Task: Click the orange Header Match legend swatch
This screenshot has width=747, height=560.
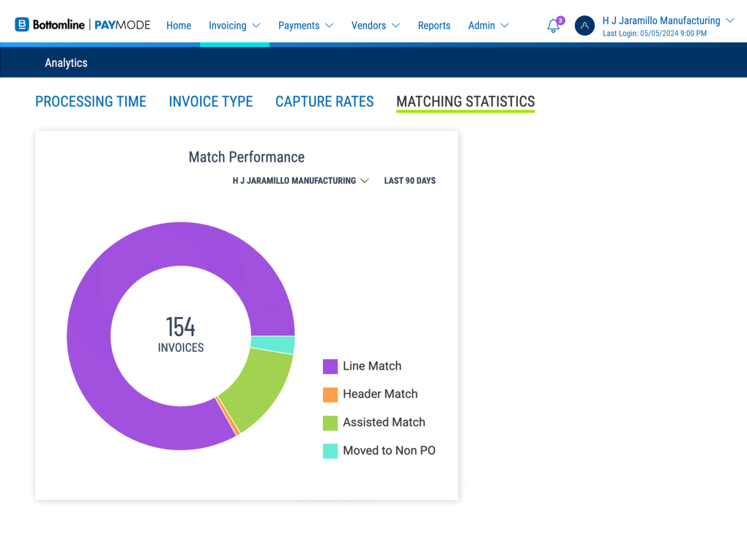Action: point(330,395)
